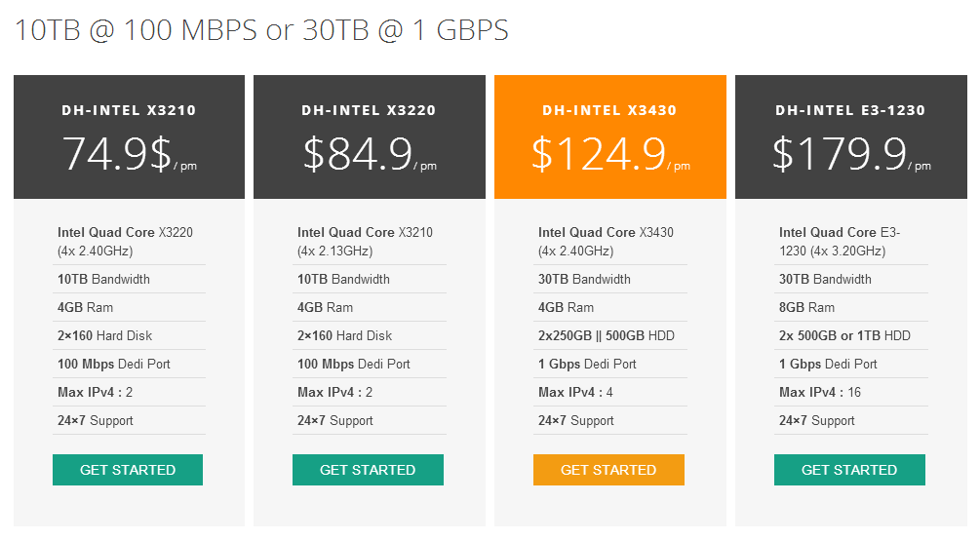This screenshot has width=980, height=542.
Task: Click the 2x 500GB or 1TB HDD row
Action: (x=844, y=335)
